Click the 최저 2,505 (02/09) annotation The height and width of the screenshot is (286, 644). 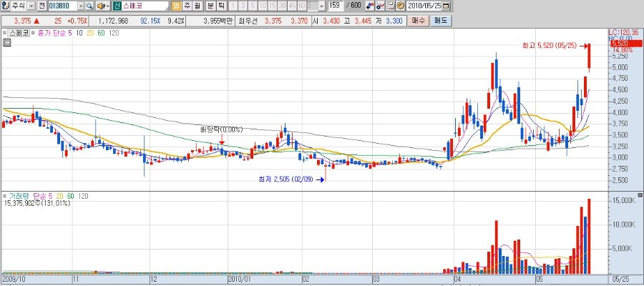click(286, 179)
